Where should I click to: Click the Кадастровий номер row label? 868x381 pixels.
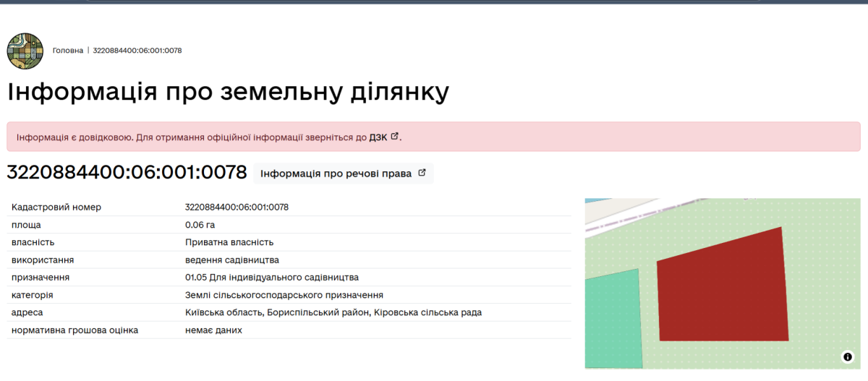point(56,207)
